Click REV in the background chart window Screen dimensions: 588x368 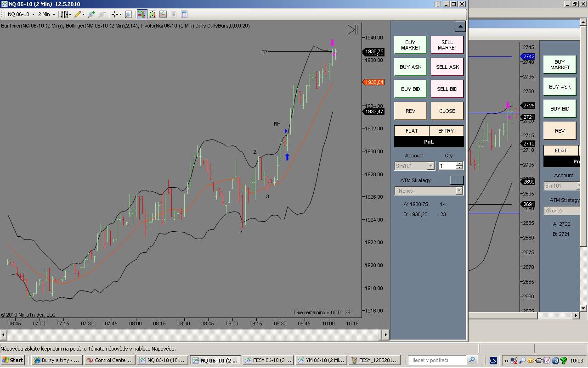click(560, 131)
